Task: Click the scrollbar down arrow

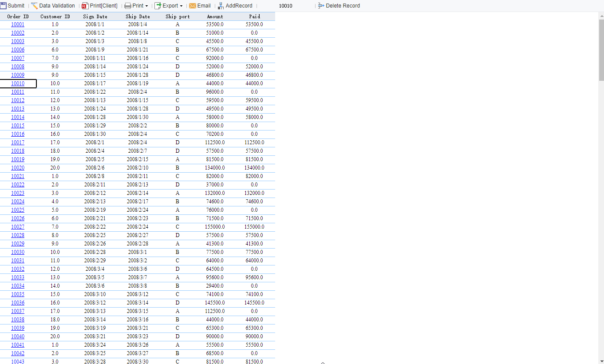Action: 601,361
